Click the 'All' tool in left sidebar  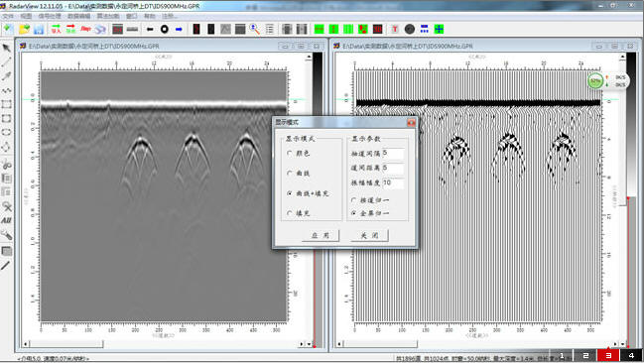tap(6, 220)
